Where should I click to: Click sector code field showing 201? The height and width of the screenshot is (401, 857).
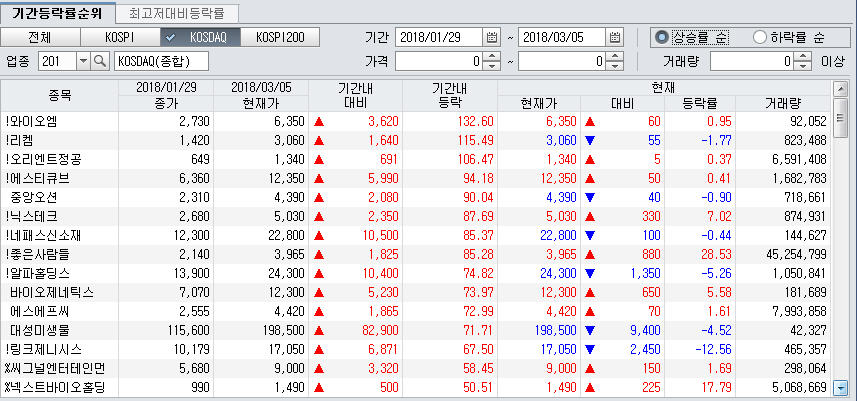click(57, 61)
